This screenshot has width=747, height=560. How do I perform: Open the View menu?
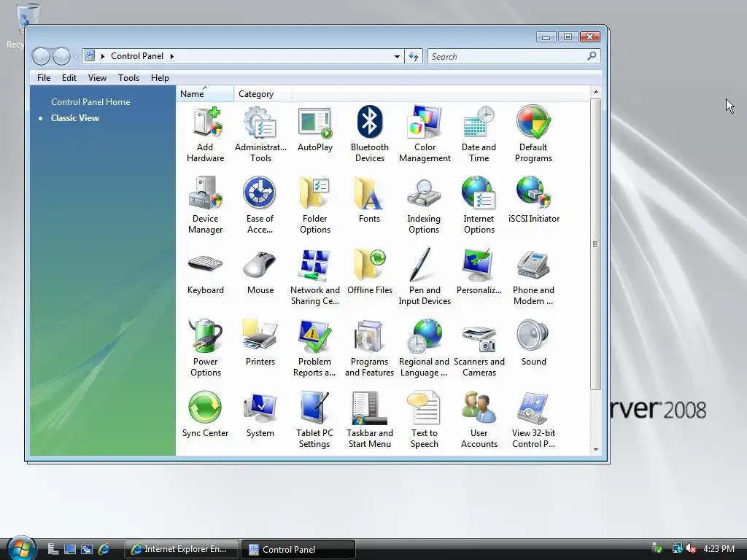click(97, 77)
